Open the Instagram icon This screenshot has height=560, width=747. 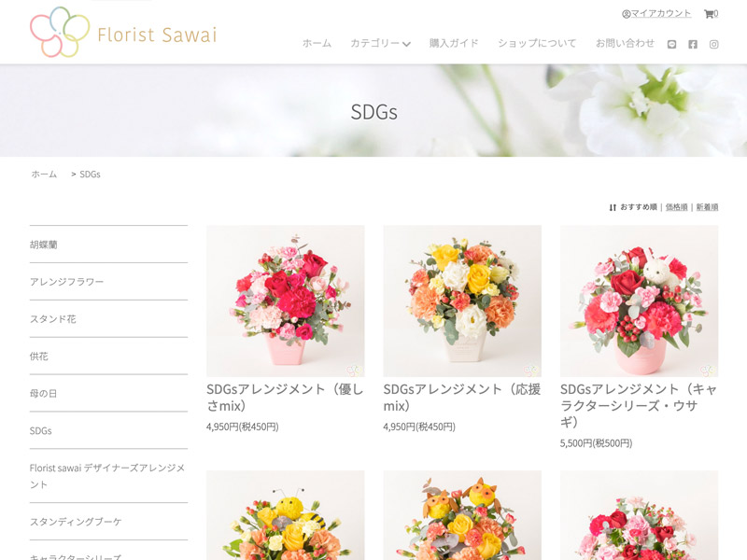713,44
